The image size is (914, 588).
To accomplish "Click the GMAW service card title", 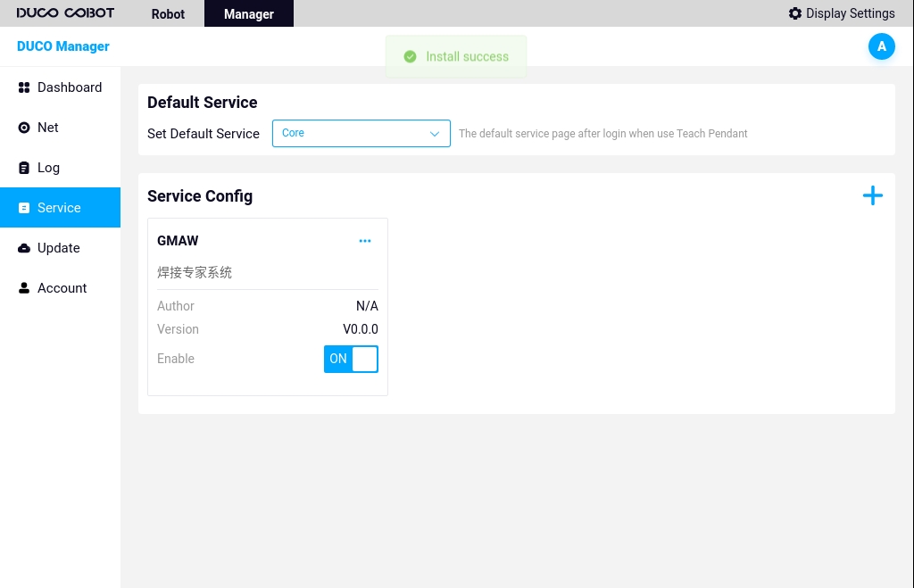I will 178,241.
